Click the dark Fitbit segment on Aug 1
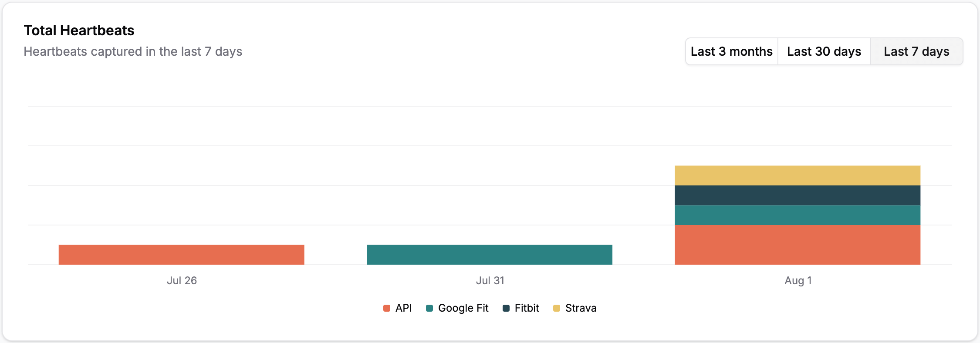The image size is (980, 343). point(798,195)
